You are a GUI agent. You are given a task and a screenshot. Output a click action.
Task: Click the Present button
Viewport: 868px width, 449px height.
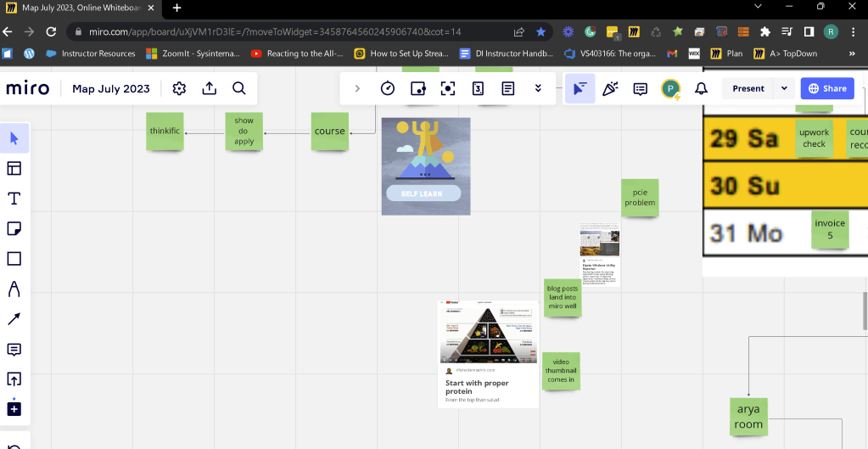(748, 88)
